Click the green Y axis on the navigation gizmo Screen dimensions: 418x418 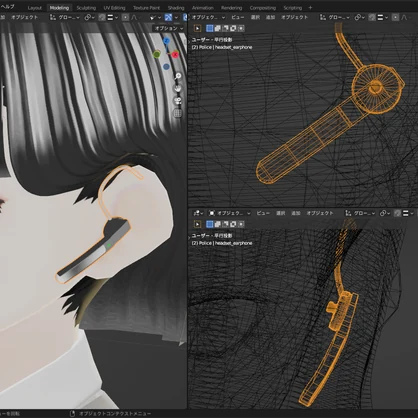point(156,54)
